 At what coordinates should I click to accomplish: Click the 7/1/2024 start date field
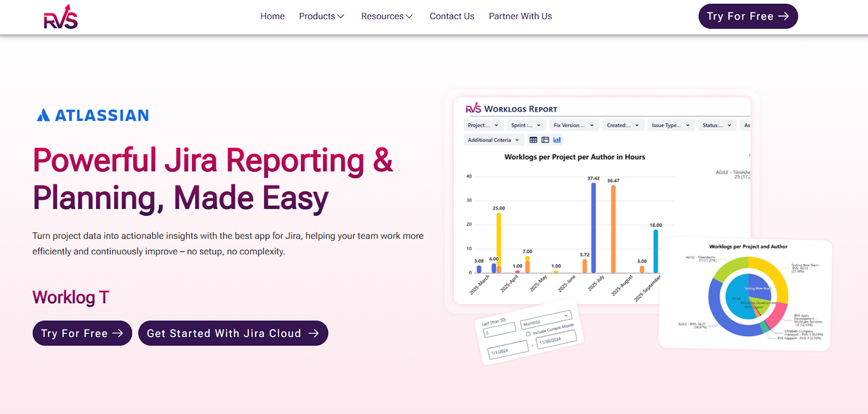click(x=508, y=349)
